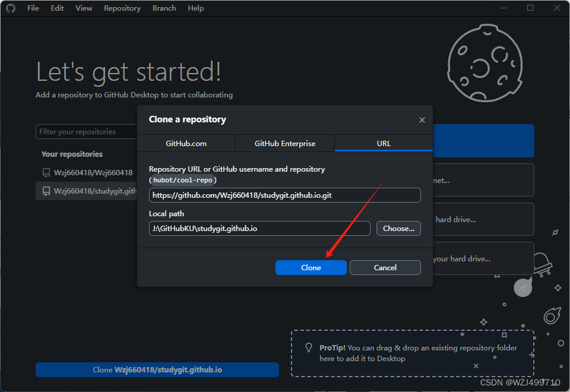Switch to the GitHub.com tab
Screen dimensions: 570x392
[x=186, y=143]
